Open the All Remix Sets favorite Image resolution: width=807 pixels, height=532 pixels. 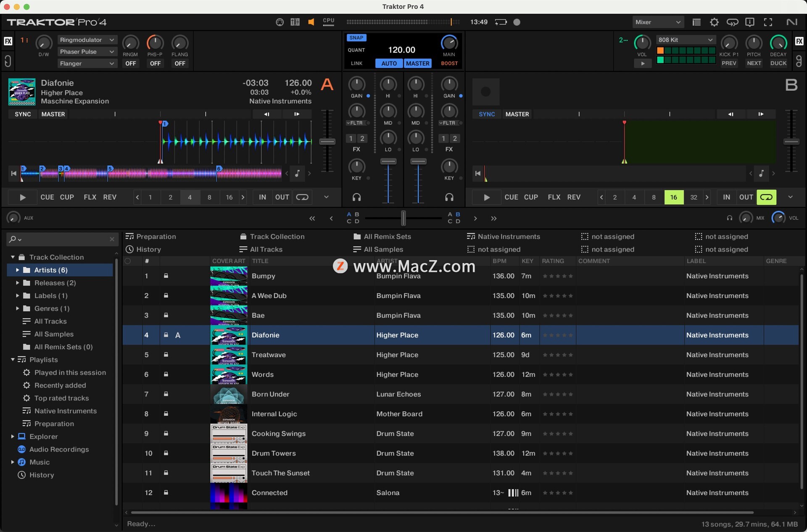pyautogui.click(x=382, y=237)
